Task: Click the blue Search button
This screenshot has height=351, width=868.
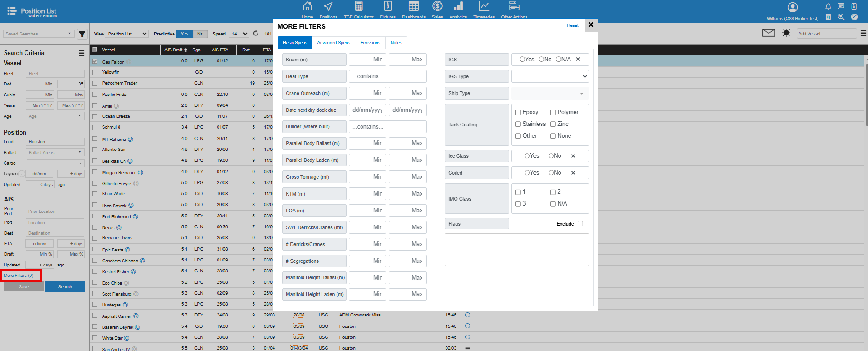Action: point(65,287)
